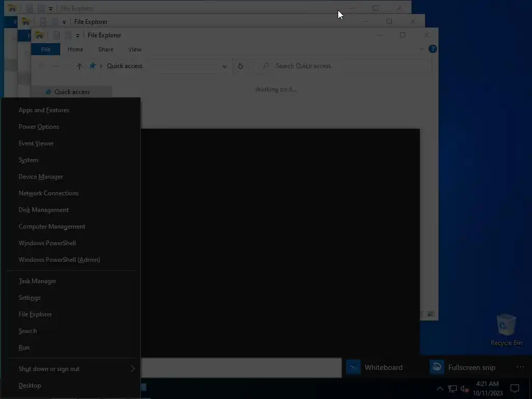Open File Explorer Help icon
Screen dimensions: 532x399
(x=433, y=49)
